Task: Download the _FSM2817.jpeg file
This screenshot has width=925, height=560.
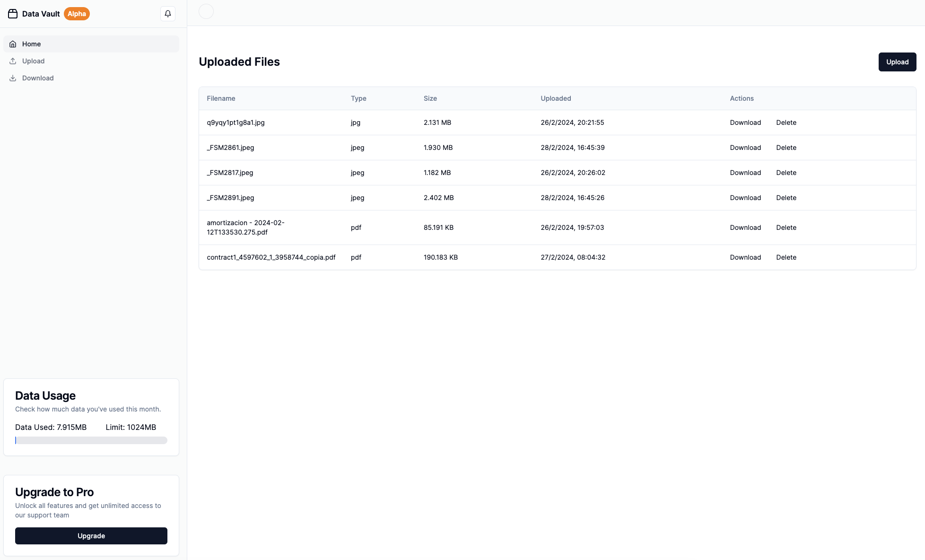Action: pyautogui.click(x=745, y=173)
